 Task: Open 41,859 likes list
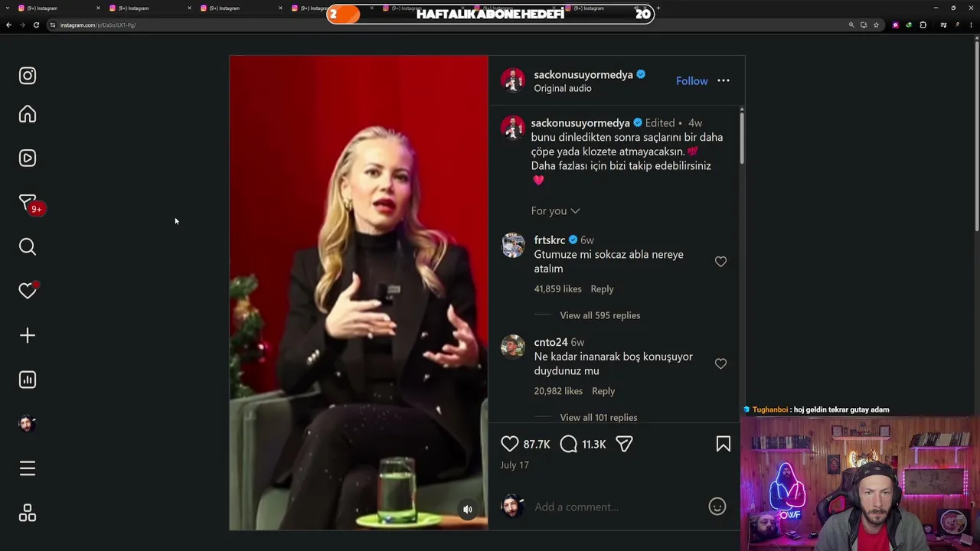coord(558,289)
